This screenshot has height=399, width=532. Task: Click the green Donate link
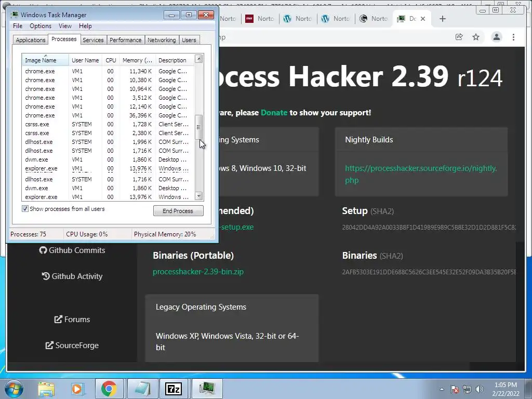[x=274, y=113]
